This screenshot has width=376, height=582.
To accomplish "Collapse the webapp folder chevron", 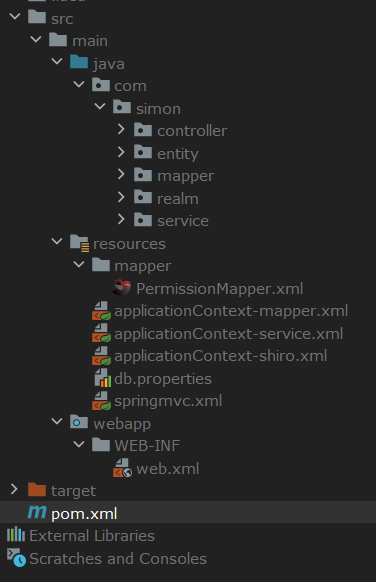I will [57, 421].
